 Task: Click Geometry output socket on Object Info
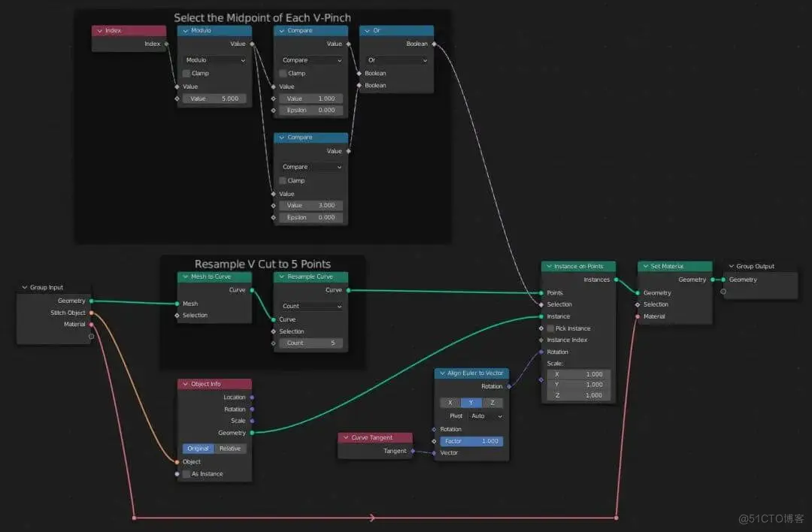click(252, 433)
